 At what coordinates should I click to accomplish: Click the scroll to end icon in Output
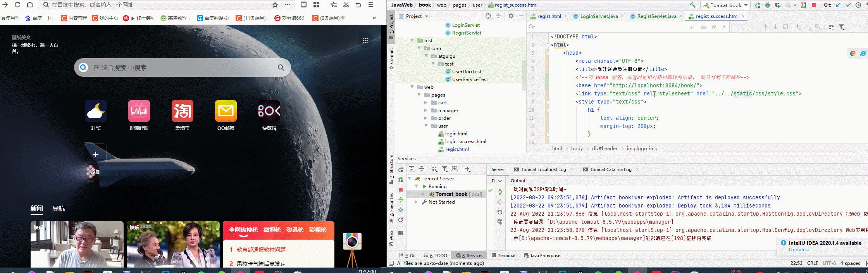500,222
